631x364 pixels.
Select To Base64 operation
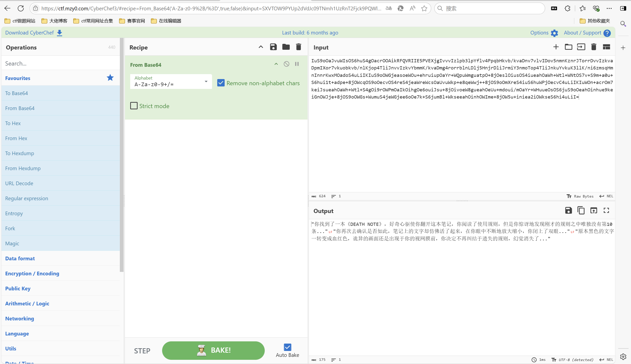[x=61, y=93]
